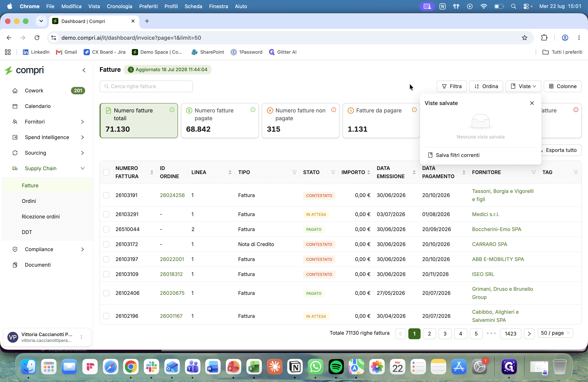Open order link 26024256
The image size is (588, 382).
point(172,195)
